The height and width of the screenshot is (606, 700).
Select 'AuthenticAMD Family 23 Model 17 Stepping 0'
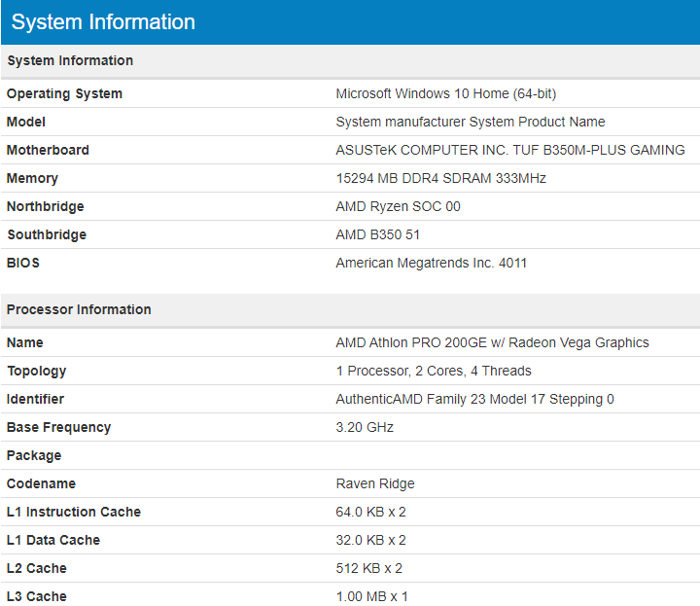click(x=475, y=399)
